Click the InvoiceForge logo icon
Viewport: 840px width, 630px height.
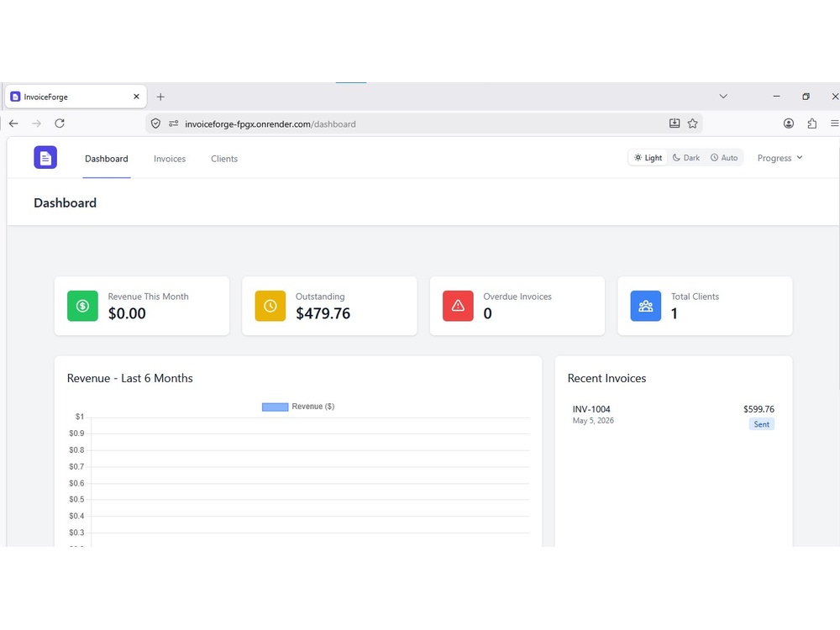[x=45, y=158]
